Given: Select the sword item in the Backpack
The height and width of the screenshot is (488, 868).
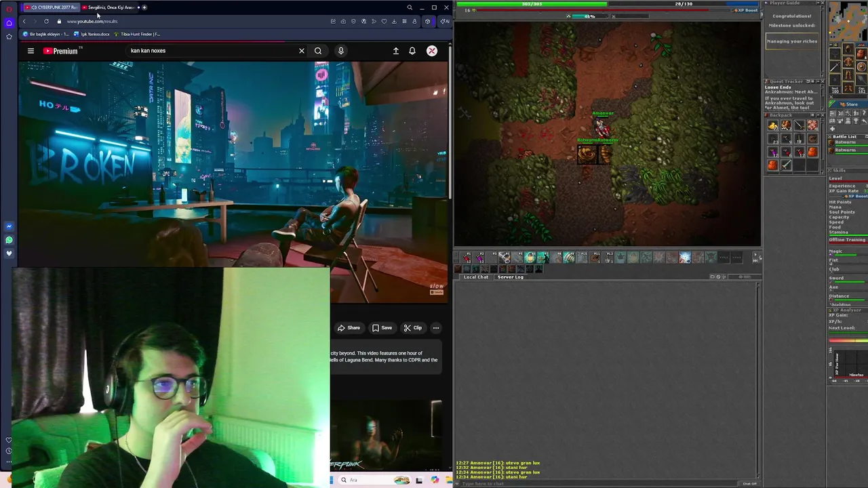Looking at the screenshot, I should tap(787, 164).
